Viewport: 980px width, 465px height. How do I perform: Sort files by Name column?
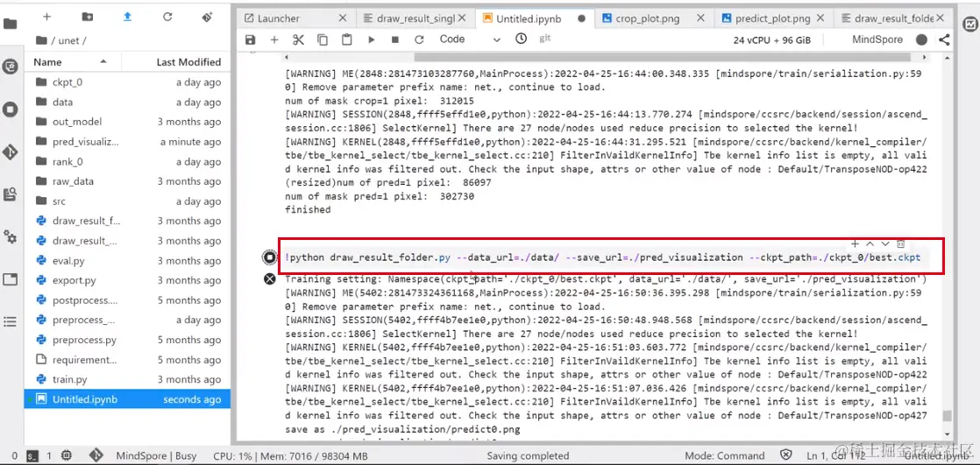click(71, 62)
